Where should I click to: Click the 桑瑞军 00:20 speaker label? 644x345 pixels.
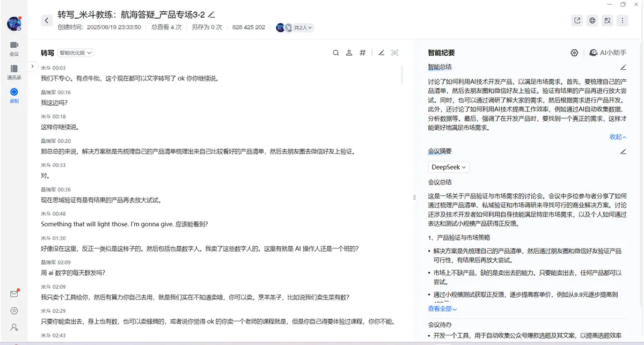click(x=56, y=141)
